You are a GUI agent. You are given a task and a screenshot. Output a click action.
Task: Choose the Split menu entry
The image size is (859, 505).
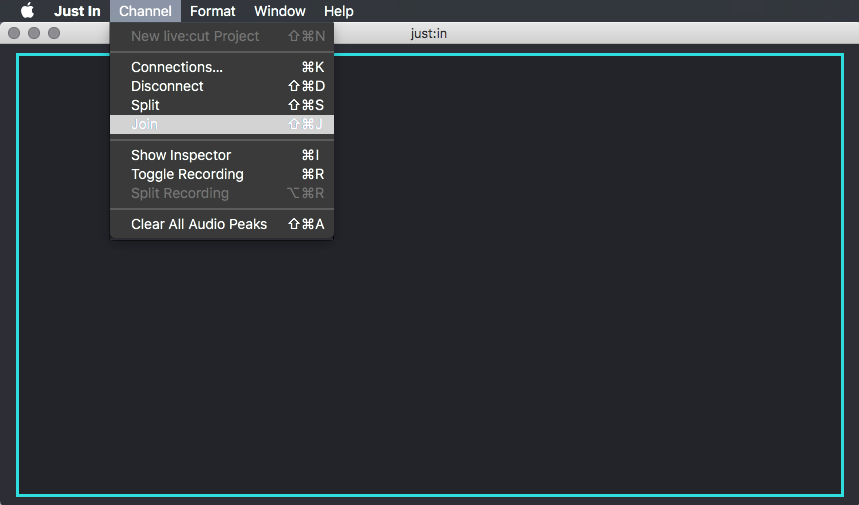[222, 105]
